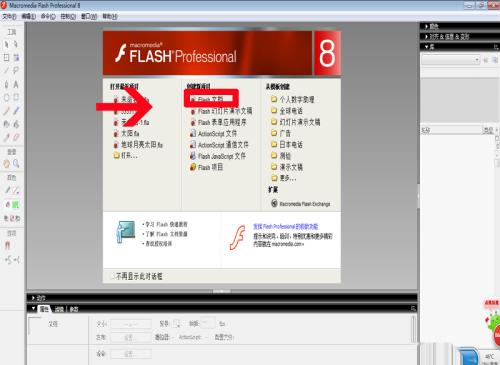The image size is (500, 365).
Task: Pick the Zoom magnifier tool
Action: [x=16, y=164]
